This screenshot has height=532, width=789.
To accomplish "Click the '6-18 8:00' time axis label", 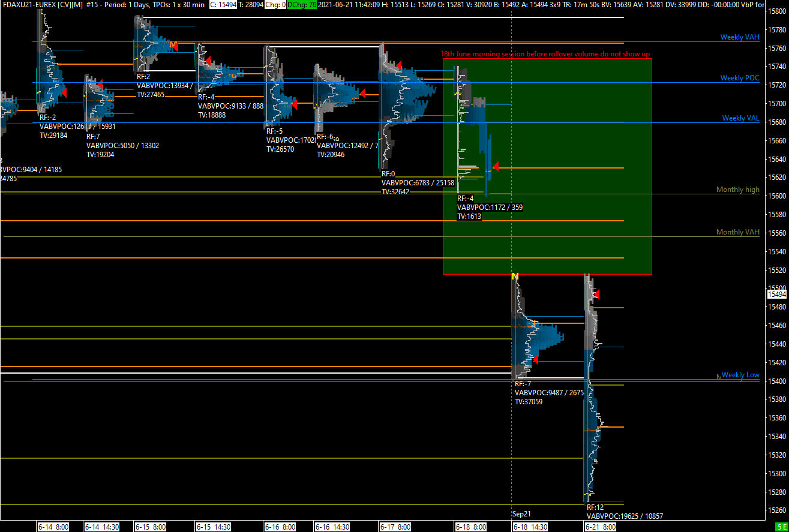I will (x=470, y=527).
